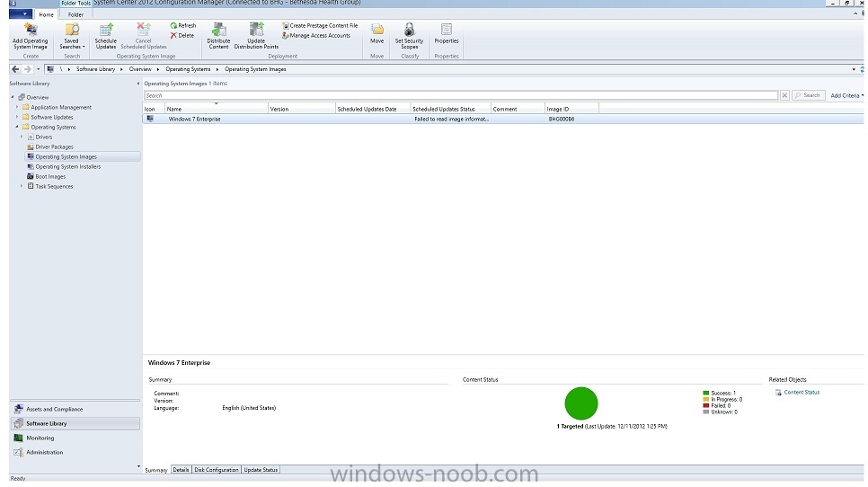Expand the Application Management node
This screenshot has width=868, height=487.
click(17, 107)
